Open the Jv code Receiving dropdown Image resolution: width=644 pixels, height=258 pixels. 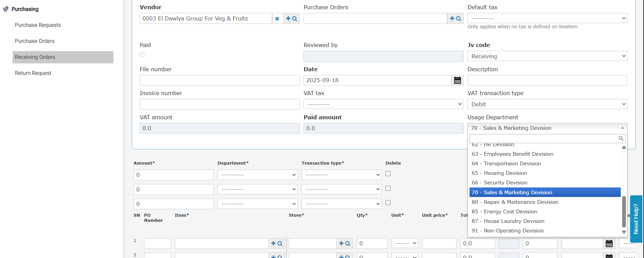(x=547, y=56)
